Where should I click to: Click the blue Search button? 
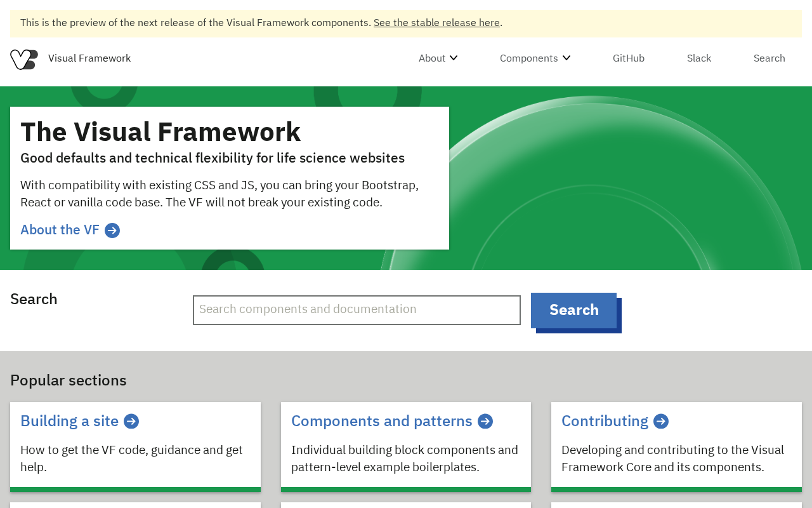[573, 311]
